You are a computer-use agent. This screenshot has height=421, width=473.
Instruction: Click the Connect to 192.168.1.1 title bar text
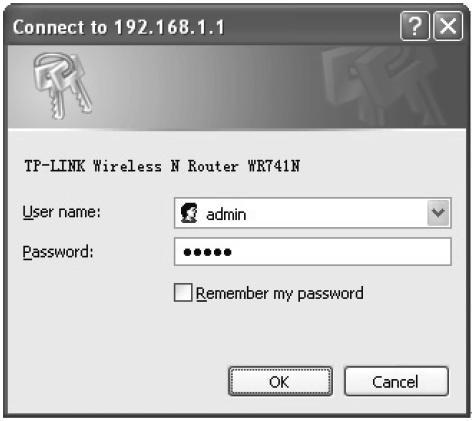[119, 27]
